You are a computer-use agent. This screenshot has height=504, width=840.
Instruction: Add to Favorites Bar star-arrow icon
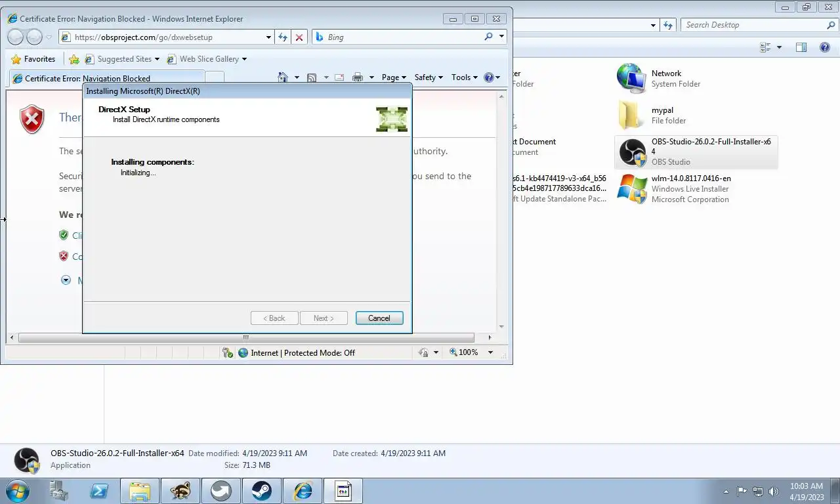[74, 59]
